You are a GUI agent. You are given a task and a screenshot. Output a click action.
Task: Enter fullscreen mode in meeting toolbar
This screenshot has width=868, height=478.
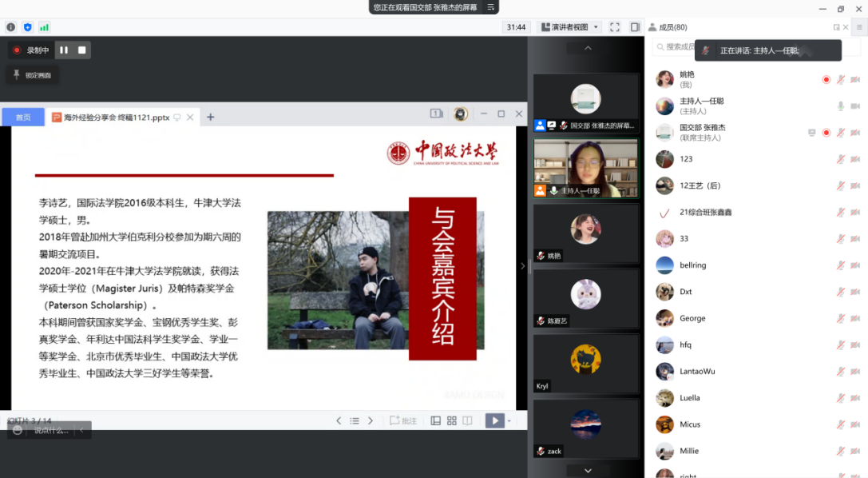[614, 27]
